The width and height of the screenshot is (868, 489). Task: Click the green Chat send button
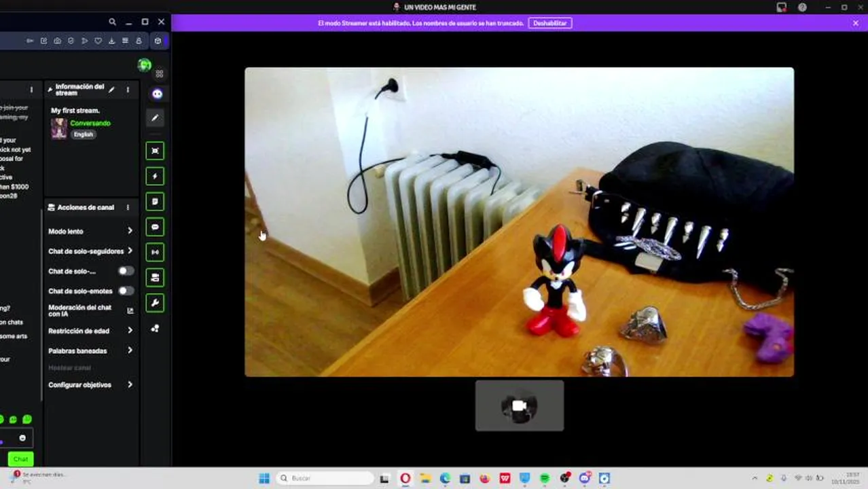(x=21, y=459)
